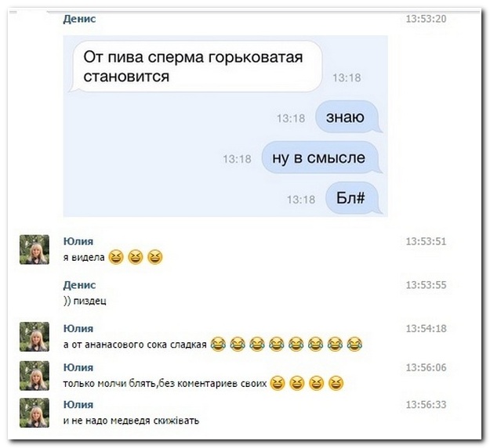
Task: Open Юлия's avatar at 13:56:06 message
Action: coord(34,376)
